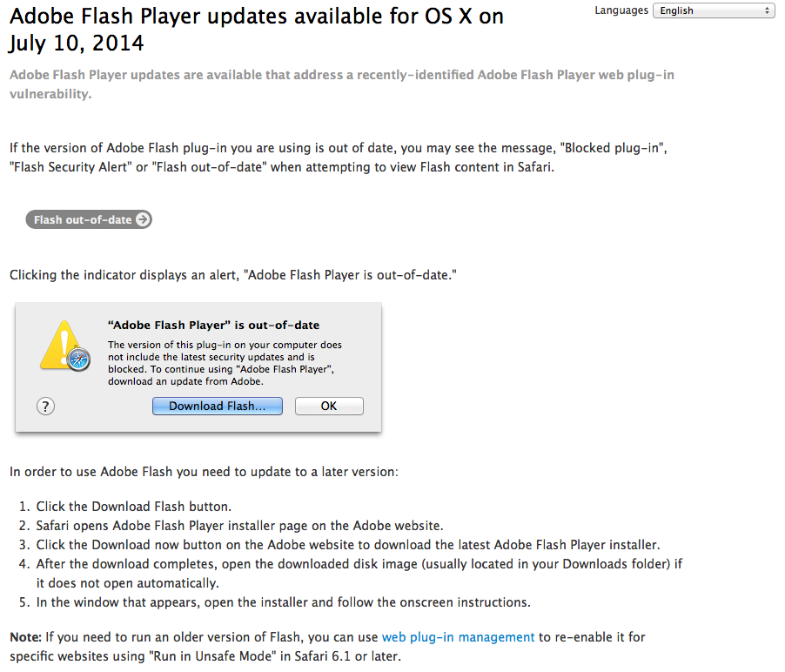Click step 2 about Safari opening the installer page
The image size is (785, 672).
[x=239, y=526]
